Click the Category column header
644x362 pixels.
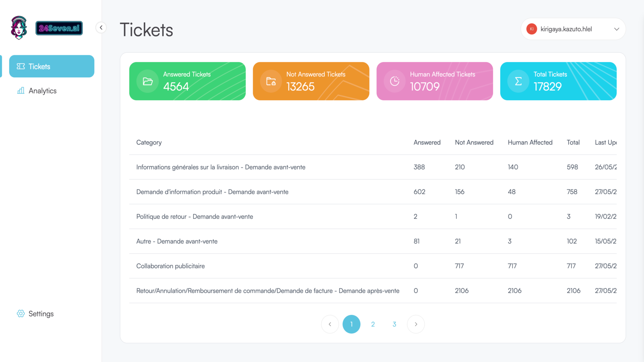tap(149, 142)
